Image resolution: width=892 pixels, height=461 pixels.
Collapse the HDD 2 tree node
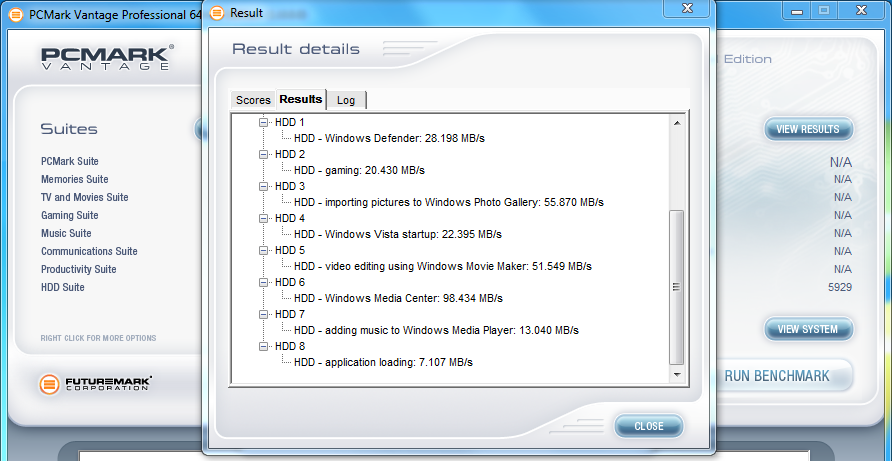click(x=263, y=154)
